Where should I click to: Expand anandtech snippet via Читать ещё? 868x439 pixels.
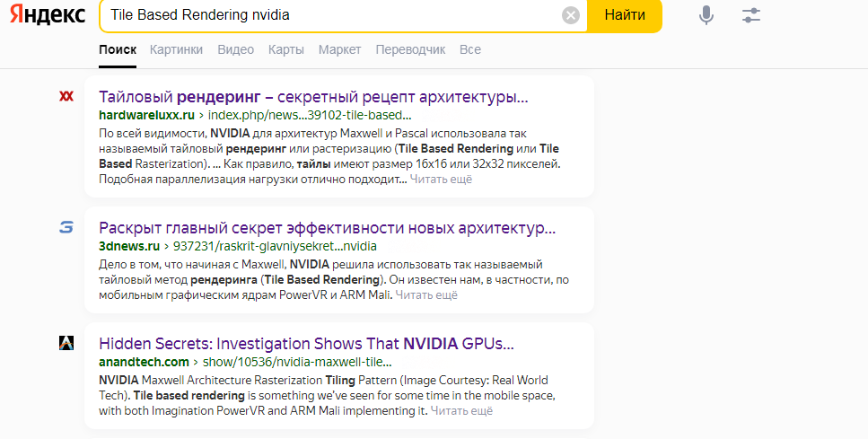461,411
